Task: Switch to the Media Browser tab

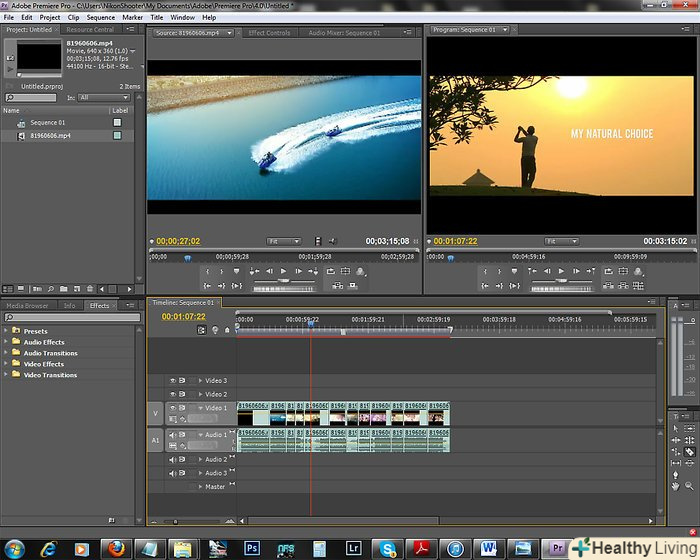Action: click(27, 306)
